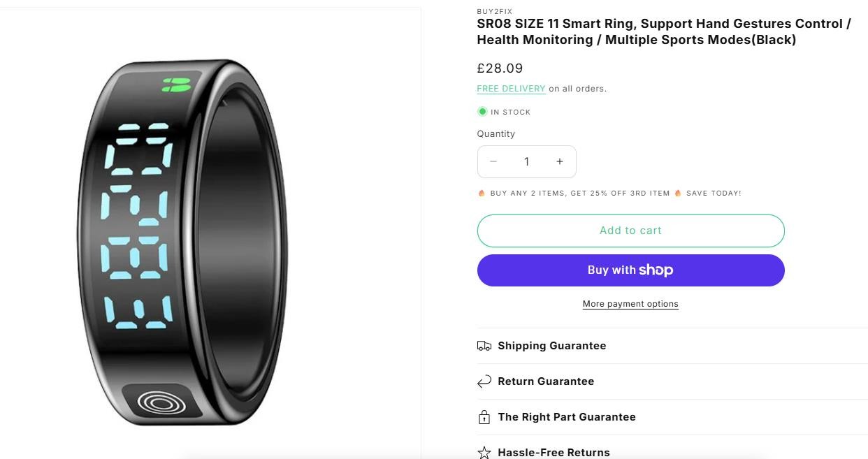Viewport: 868px width, 459px height.
Task: Click the plus icon to increase quantity
Action: pos(560,161)
